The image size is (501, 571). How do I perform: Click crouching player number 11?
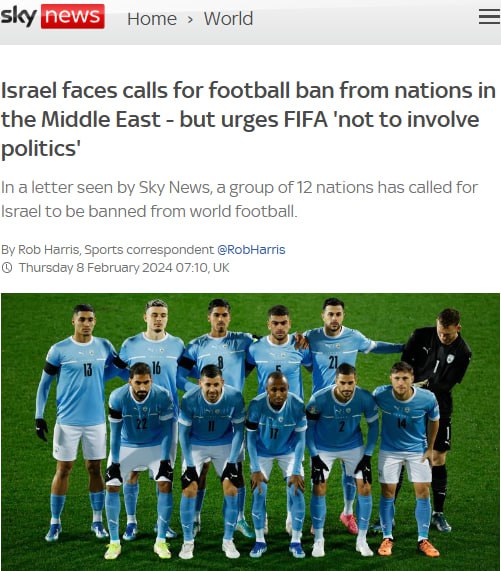click(x=211, y=455)
